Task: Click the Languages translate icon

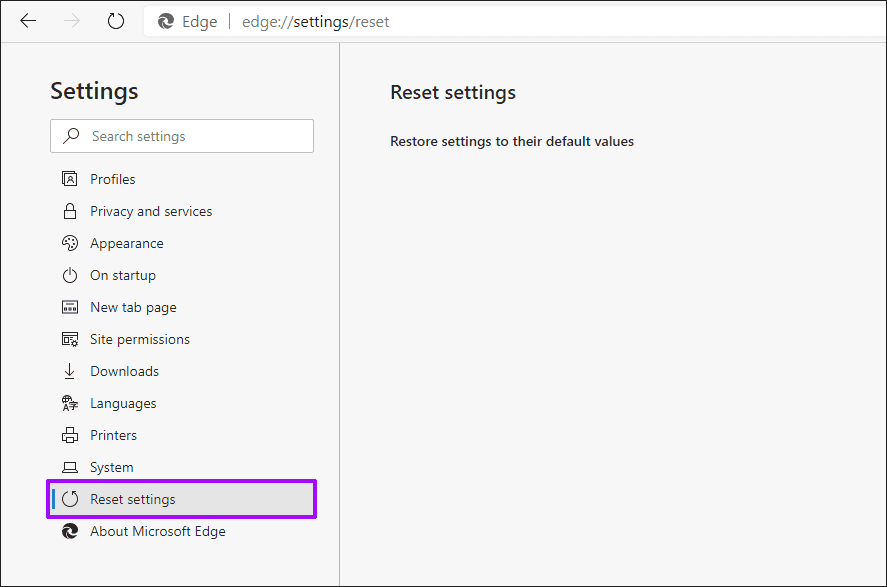Action: pyautogui.click(x=70, y=403)
